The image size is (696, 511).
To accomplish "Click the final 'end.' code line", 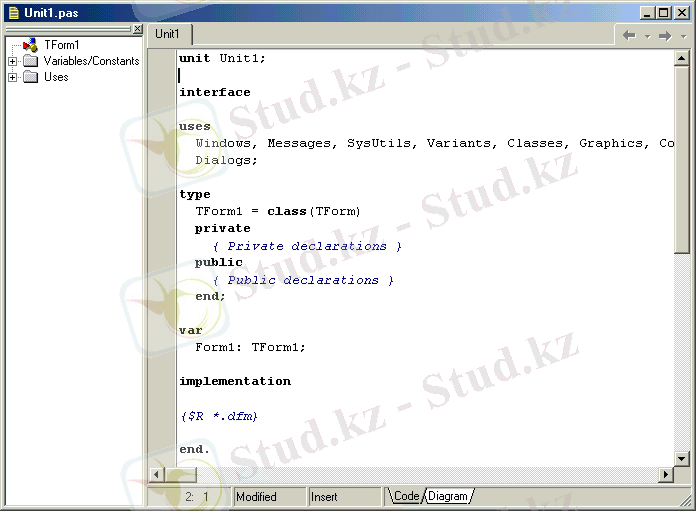I will point(194,449).
